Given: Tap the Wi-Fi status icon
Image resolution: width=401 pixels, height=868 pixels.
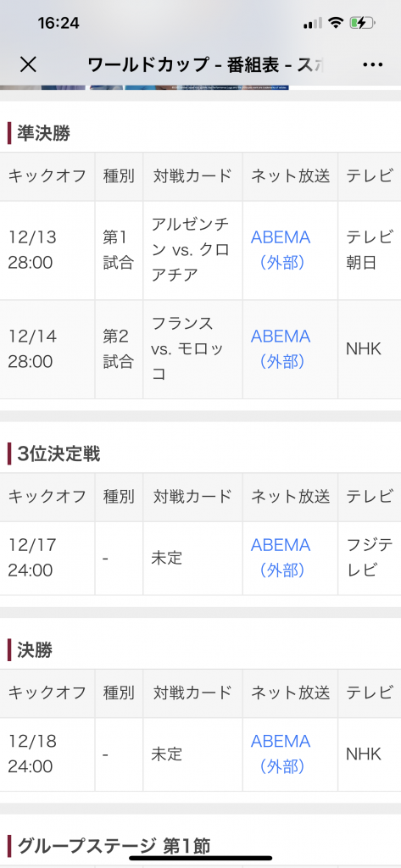Looking at the screenshot, I should (335, 23).
